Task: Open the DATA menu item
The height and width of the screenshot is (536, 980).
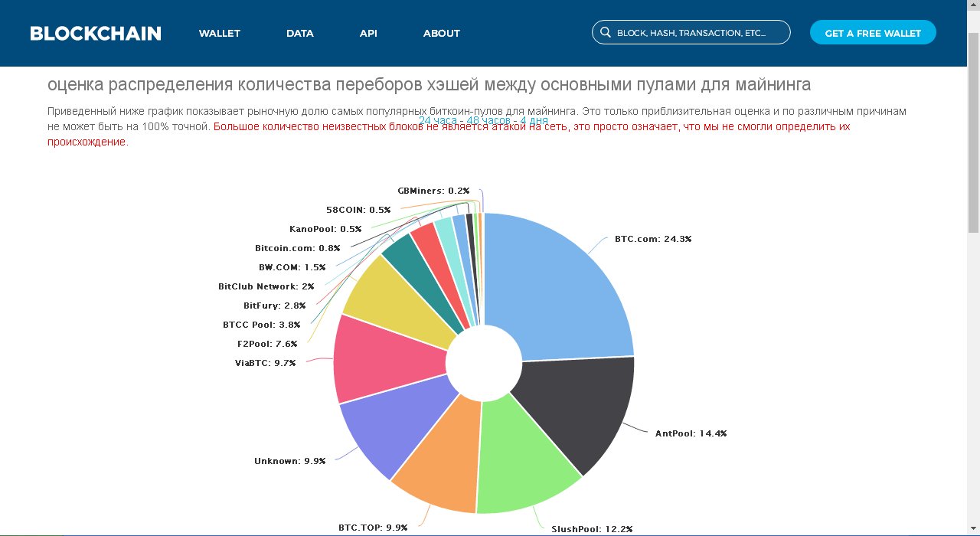Action: (x=300, y=33)
